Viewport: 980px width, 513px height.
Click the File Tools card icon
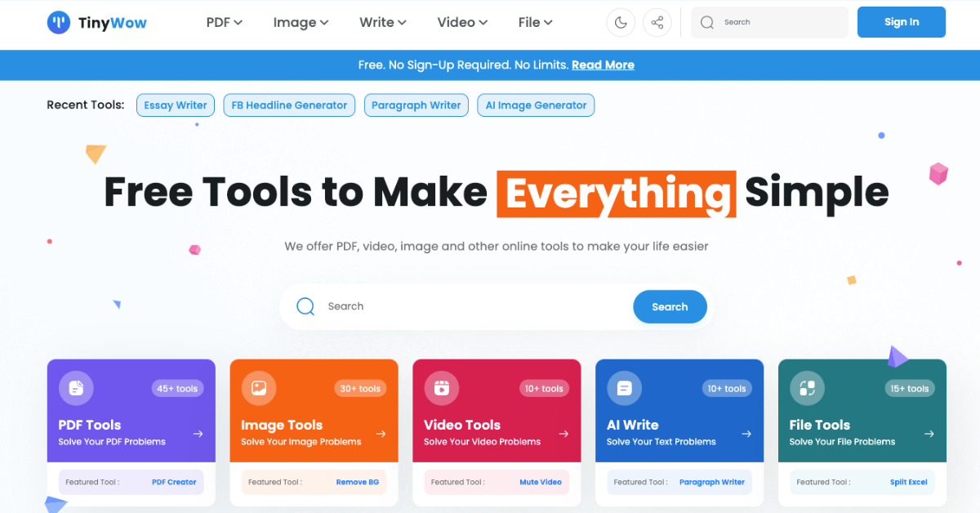(x=808, y=388)
